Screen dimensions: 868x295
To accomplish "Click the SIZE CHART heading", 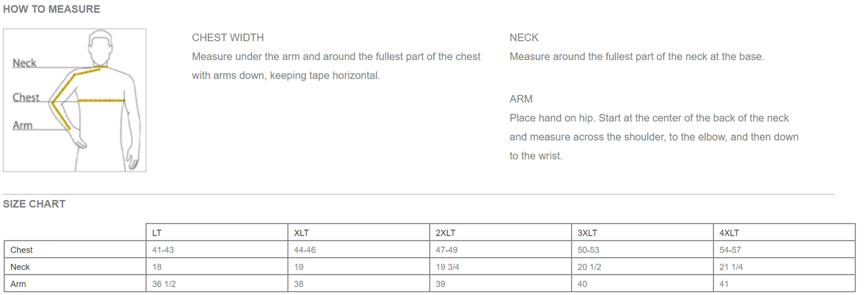I will pyautogui.click(x=34, y=204).
